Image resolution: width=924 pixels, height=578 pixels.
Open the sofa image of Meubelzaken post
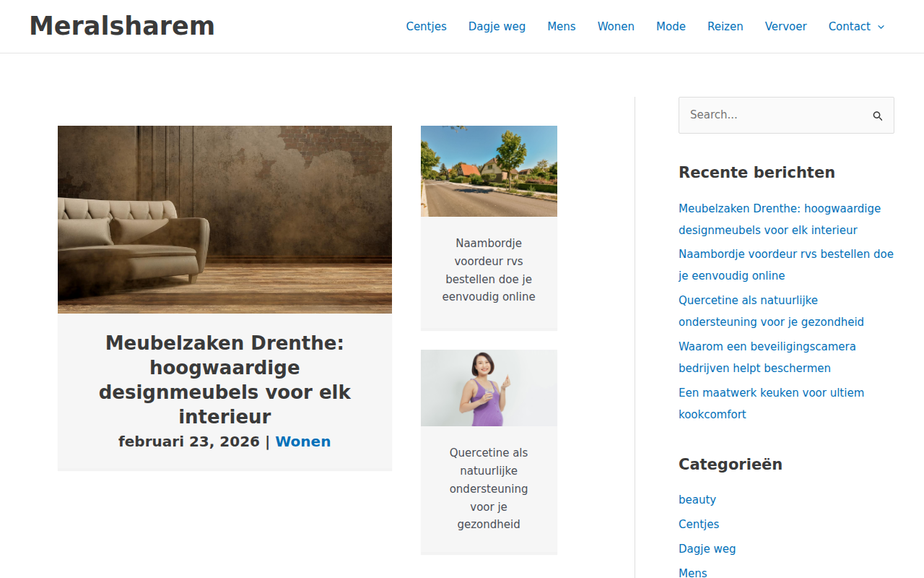(225, 220)
